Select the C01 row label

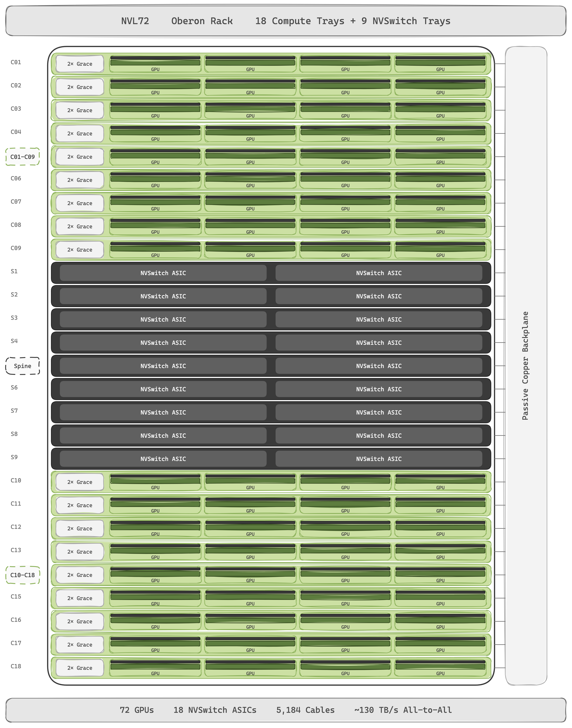point(16,62)
